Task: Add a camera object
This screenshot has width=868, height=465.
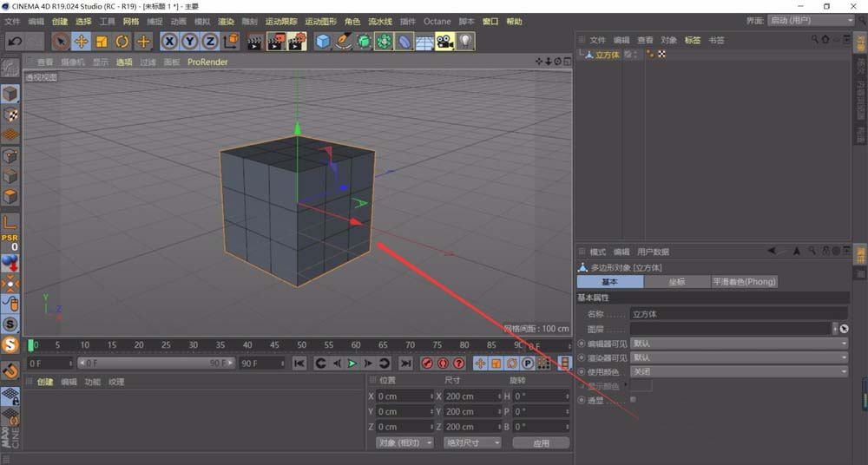Action: click(445, 42)
